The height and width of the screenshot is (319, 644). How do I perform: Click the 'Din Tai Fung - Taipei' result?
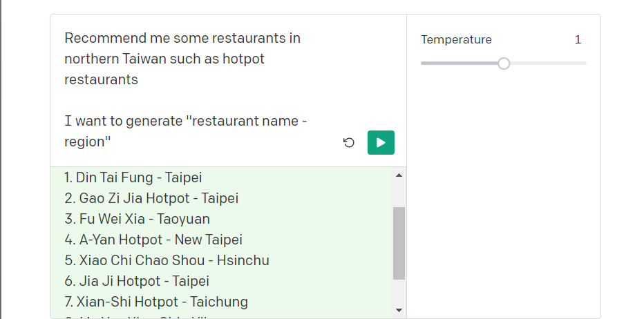click(x=133, y=177)
